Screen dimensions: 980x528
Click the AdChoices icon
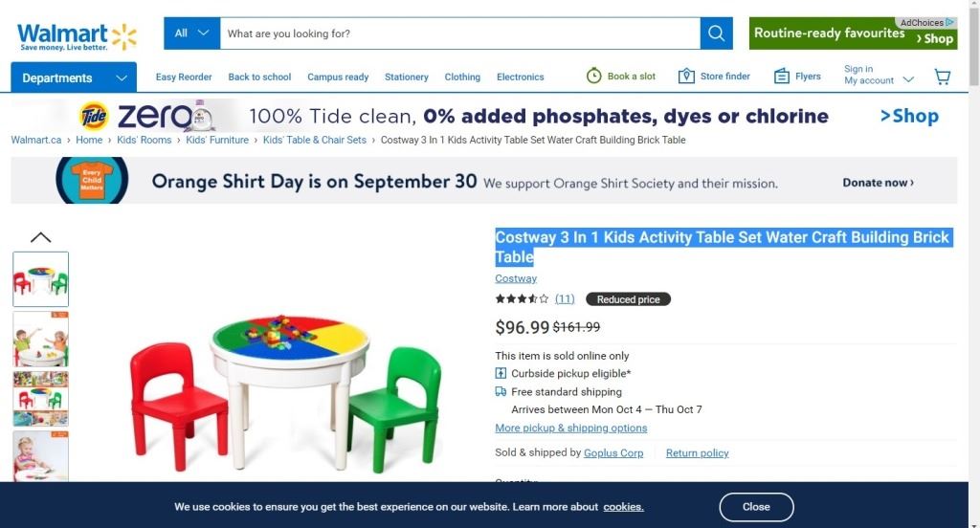(949, 22)
